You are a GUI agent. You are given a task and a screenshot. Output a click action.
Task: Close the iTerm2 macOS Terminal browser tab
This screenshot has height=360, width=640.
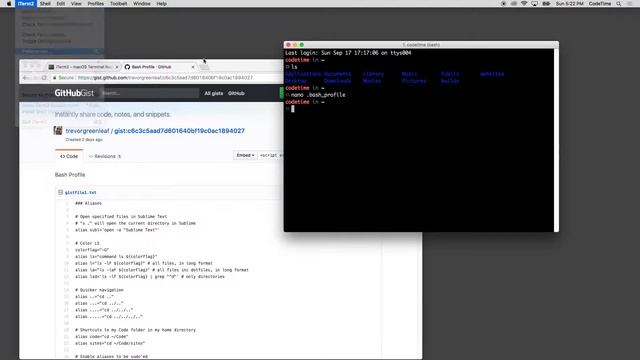point(117,67)
